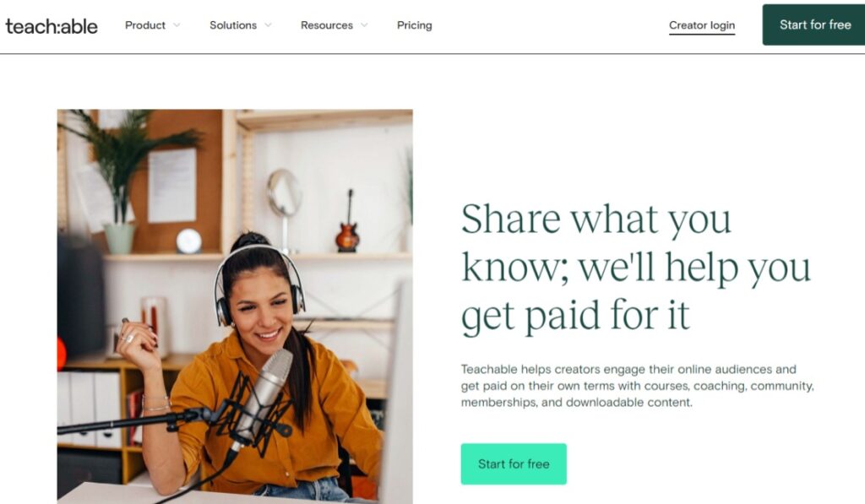Click the teach:able logo
This screenshot has height=504, width=865.
pos(52,26)
